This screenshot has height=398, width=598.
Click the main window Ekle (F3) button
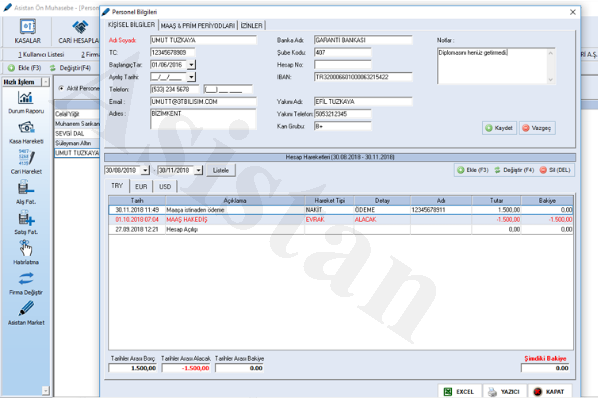pos(24,68)
